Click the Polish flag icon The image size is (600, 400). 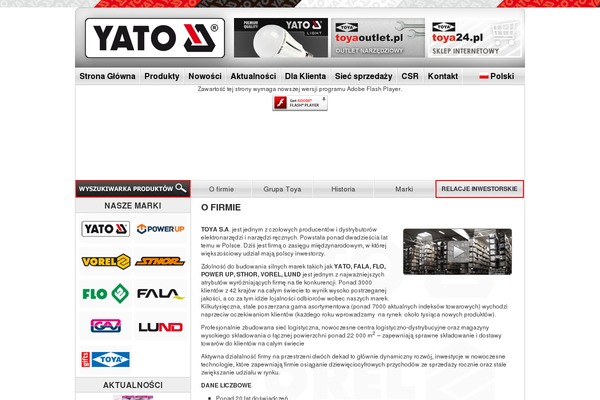484,77
